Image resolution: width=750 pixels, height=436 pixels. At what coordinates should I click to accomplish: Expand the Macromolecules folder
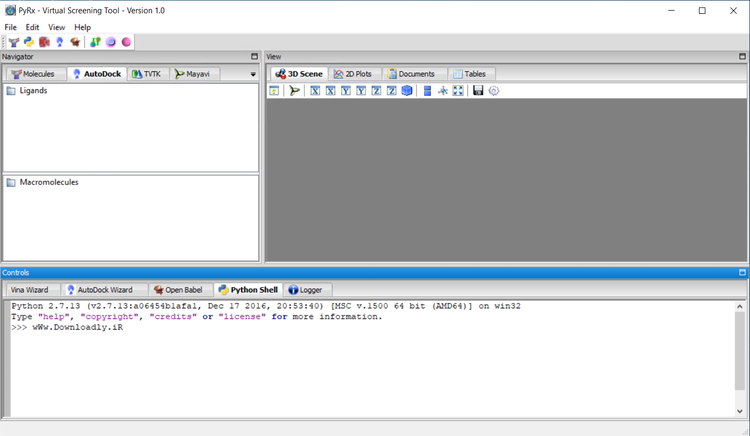click(x=11, y=183)
